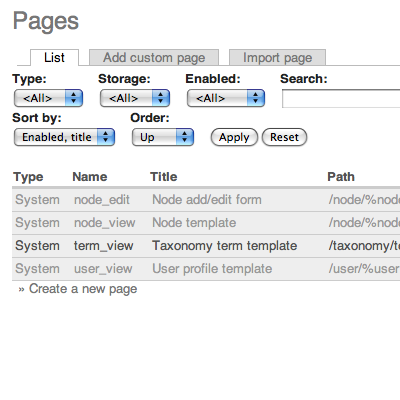Open the Import page tab
Image resolution: width=400 pixels, height=400 pixels.
277,58
